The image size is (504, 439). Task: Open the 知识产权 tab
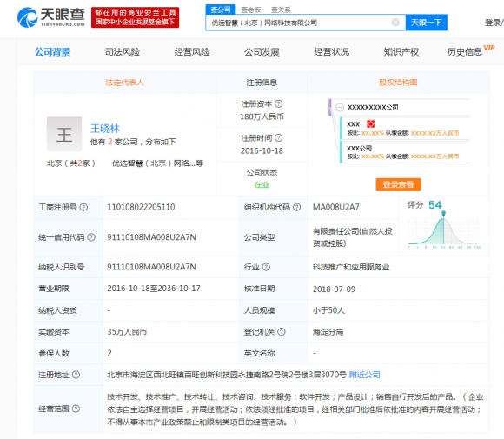(x=401, y=52)
